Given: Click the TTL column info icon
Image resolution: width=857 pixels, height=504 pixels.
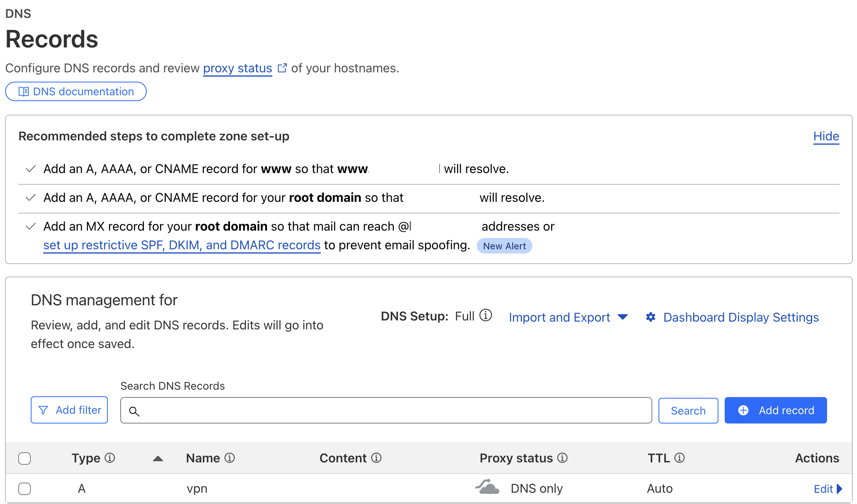Looking at the screenshot, I should (x=680, y=458).
